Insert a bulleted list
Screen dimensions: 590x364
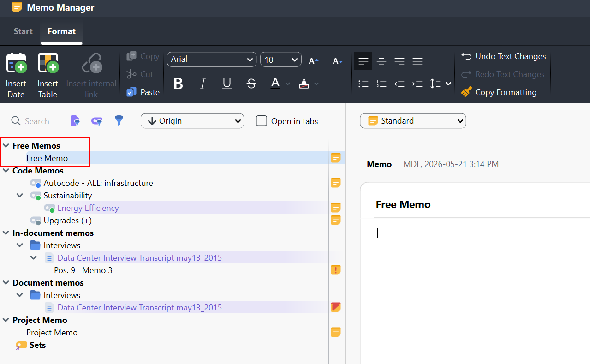(x=364, y=84)
